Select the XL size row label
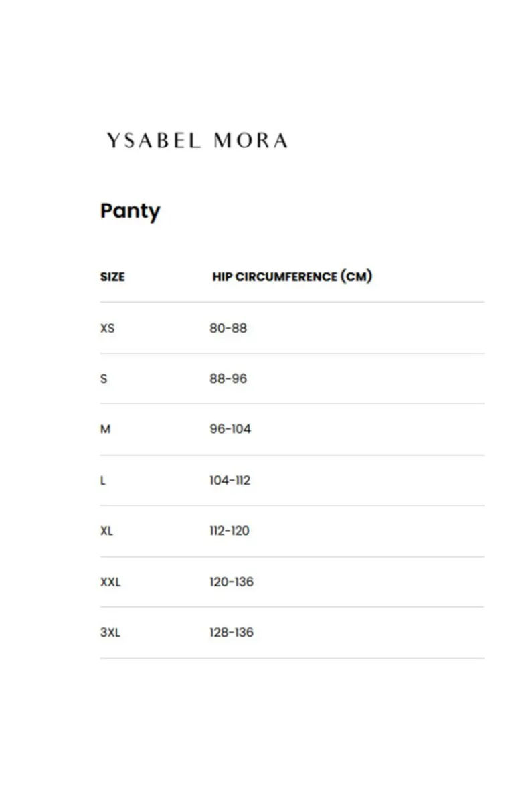Image resolution: width=522 pixels, height=812 pixels. [x=107, y=531]
